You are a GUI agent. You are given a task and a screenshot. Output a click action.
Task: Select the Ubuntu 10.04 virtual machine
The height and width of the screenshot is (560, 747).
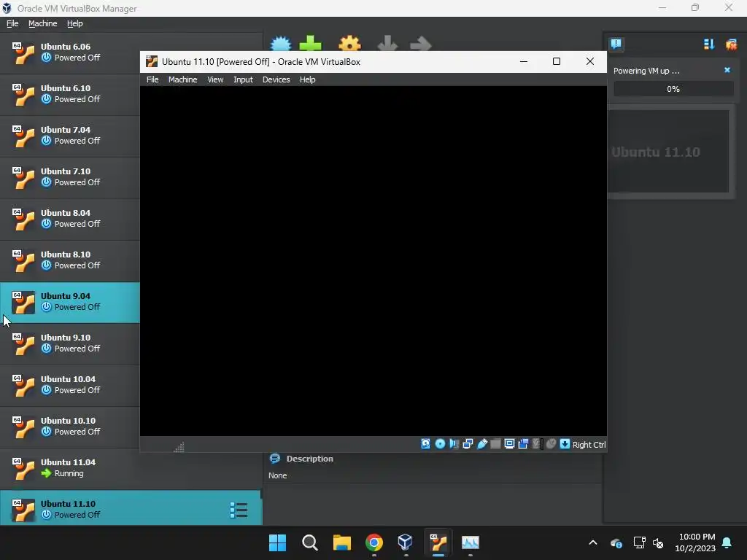[69, 385]
